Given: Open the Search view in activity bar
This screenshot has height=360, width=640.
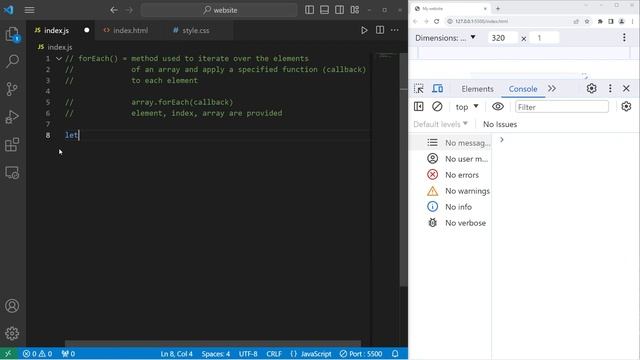Looking at the screenshot, I should pyautogui.click(x=12, y=62).
